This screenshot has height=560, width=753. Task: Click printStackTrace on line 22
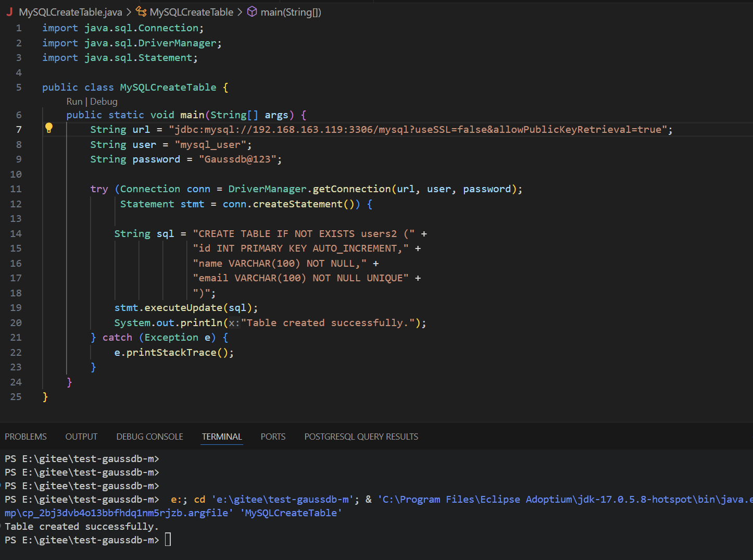[171, 352]
